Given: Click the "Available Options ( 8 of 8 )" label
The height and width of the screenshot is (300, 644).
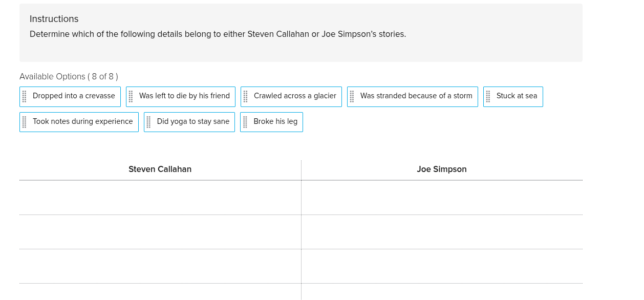Looking at the screenshot, I should pos(69,76).
